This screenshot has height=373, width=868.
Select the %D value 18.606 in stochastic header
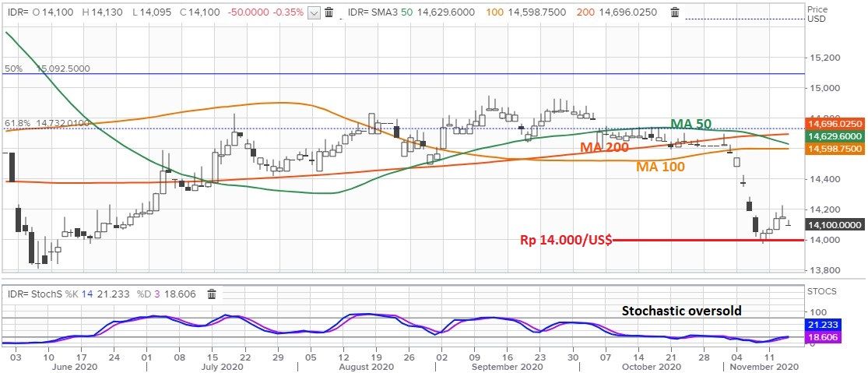click(181, 294)
